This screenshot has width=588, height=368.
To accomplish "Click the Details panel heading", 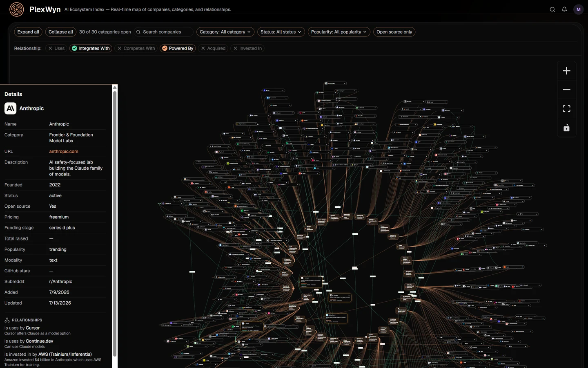I will [13, 94].
